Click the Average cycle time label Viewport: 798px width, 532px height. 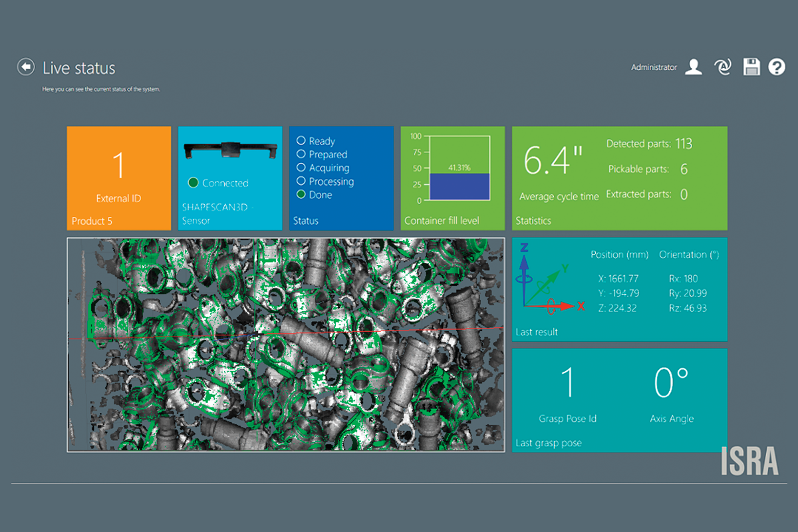pos(559,196)
